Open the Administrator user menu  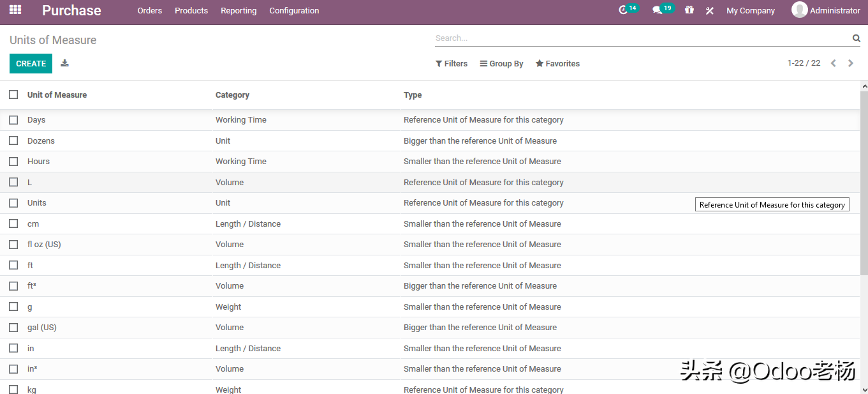(826, 10)
